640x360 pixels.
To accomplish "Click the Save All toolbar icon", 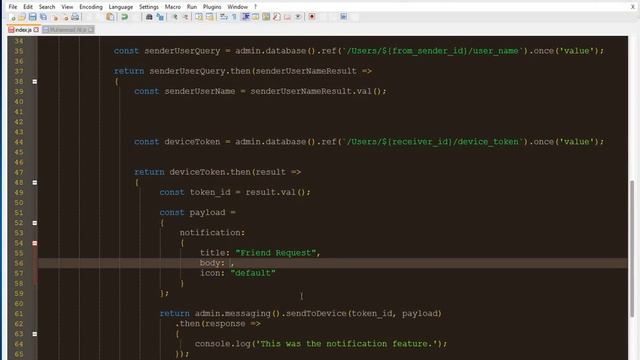I will coord(43,17).
